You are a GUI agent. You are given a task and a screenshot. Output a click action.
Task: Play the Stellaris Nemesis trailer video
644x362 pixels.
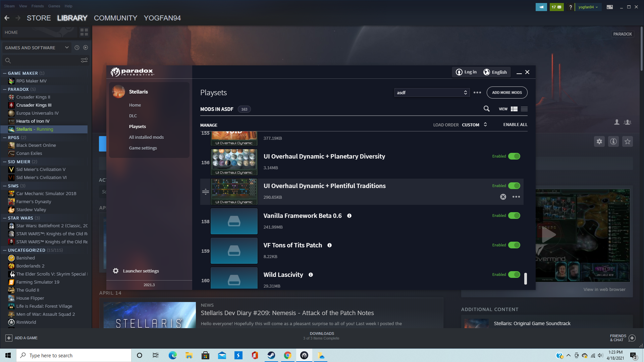(549, 235)
